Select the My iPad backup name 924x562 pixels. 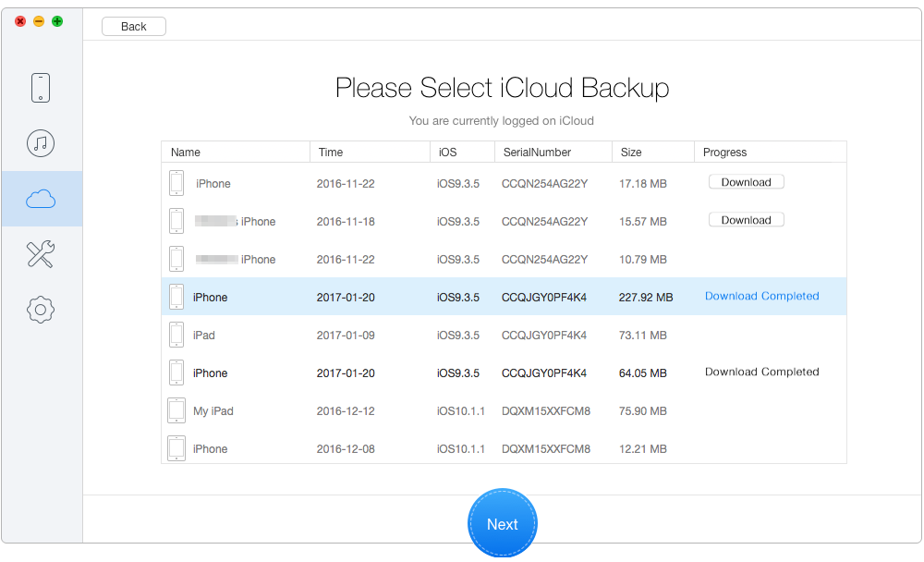tap(213, 411)
